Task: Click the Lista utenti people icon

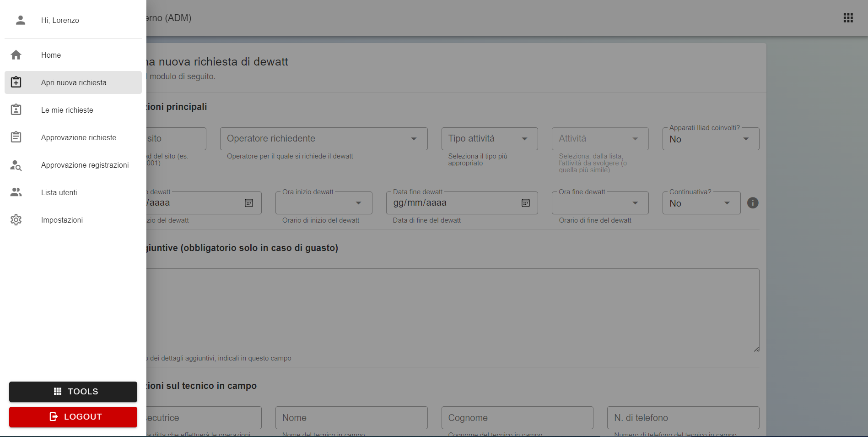Action: click(x=16, y=192)
